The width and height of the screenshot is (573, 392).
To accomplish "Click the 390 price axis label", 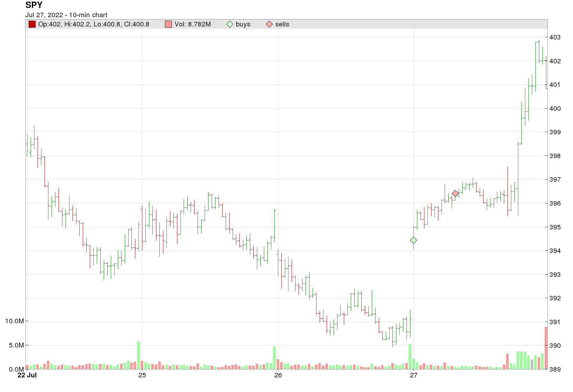I will point(555,346).
